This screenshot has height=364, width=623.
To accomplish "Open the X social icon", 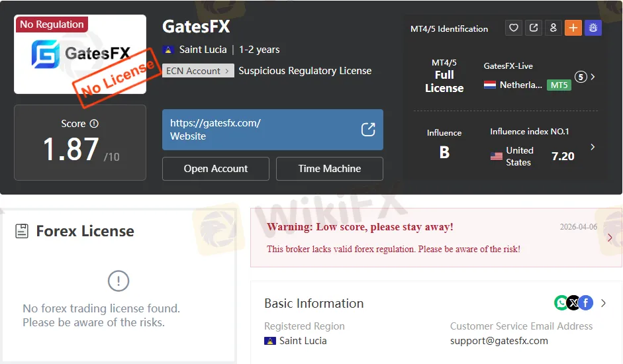I will (573, 303).
